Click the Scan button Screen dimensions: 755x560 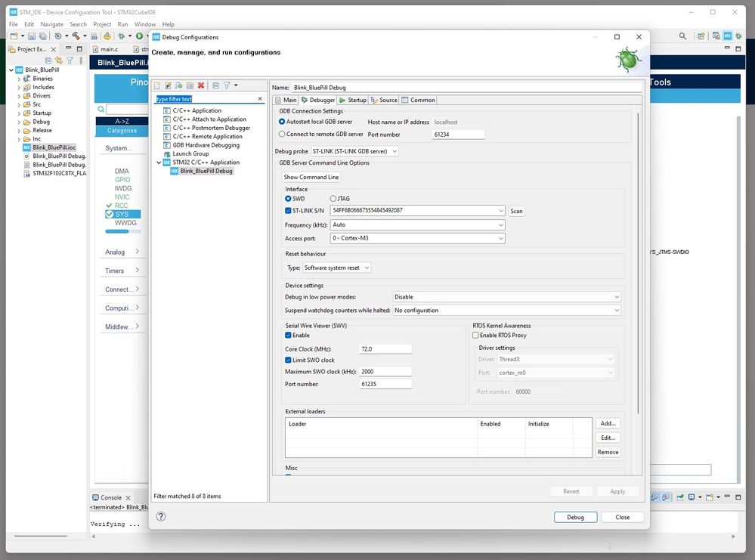tap(516, 211)
